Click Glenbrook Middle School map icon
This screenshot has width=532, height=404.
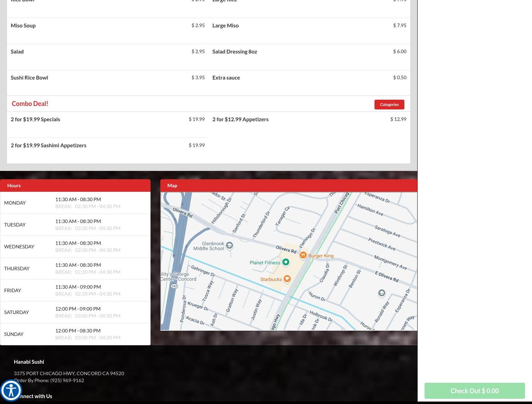(x=229, y=246)
